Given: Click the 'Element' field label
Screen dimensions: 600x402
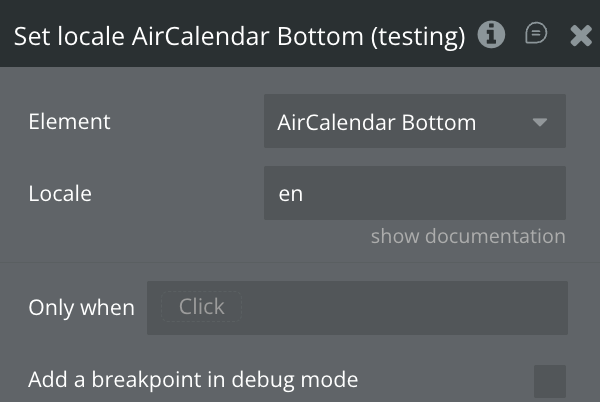Looking at the screenshot, I should 69,122.
